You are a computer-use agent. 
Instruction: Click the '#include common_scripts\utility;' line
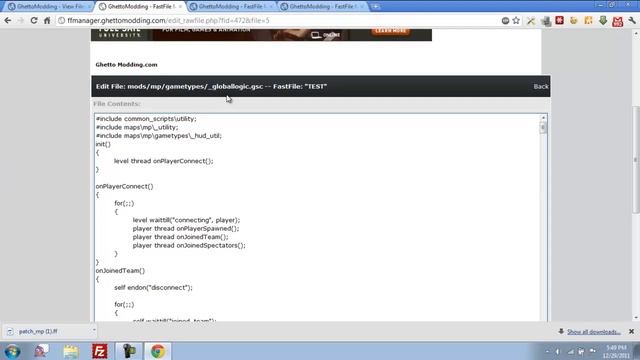(x=146, y=119)
